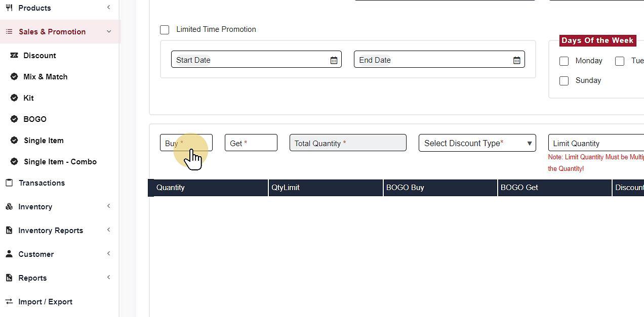Viewport: 644px width, 317px height.
Task: Click the Discount ticket icon in sidebar
Action: pos(14,56)
